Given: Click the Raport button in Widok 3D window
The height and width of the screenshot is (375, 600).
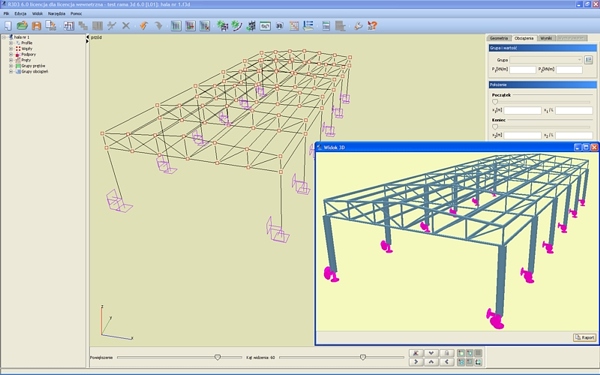Looking at the screenshot, I should click(585, 338).
